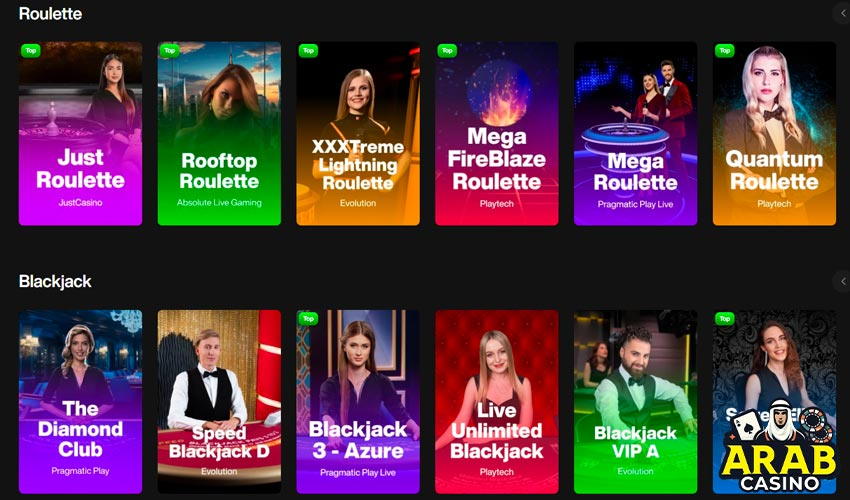Launch Speed Blackjack D
Image resolution: width=850 pixels, height=500 pixels.
click(219, 402)
